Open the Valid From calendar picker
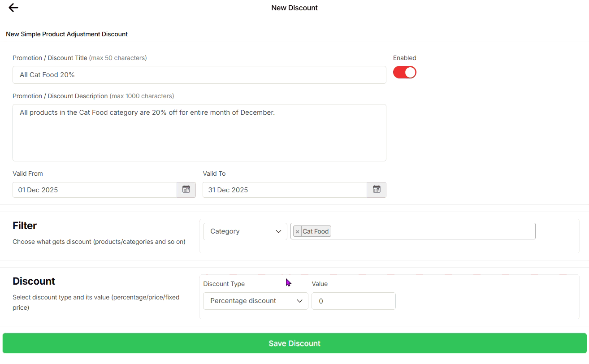The width and height of the screenshot is (589, 364). [186, 190]
